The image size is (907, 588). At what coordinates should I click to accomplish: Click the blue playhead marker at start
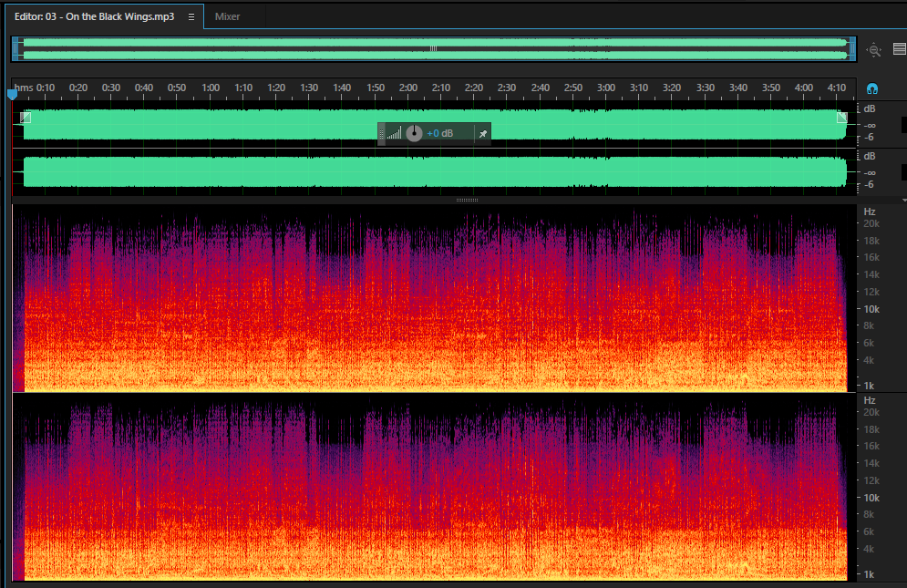pos(12,94)
